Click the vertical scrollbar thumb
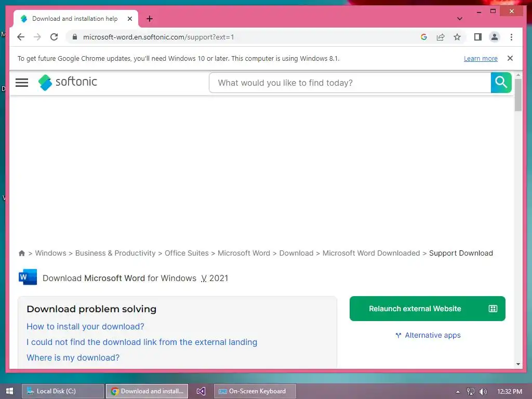This screenshot has height=399, width=532. (x=518, y=95)
